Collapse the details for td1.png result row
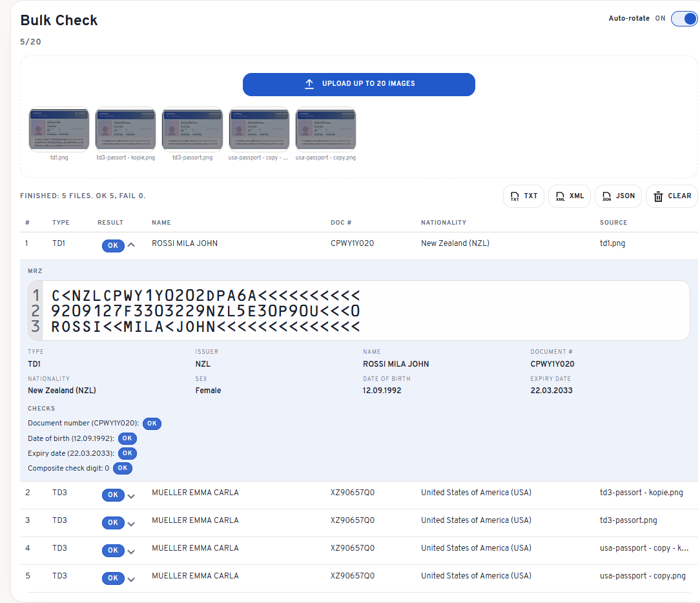This screenshot has height=603, width=700. tap(130, 244)
